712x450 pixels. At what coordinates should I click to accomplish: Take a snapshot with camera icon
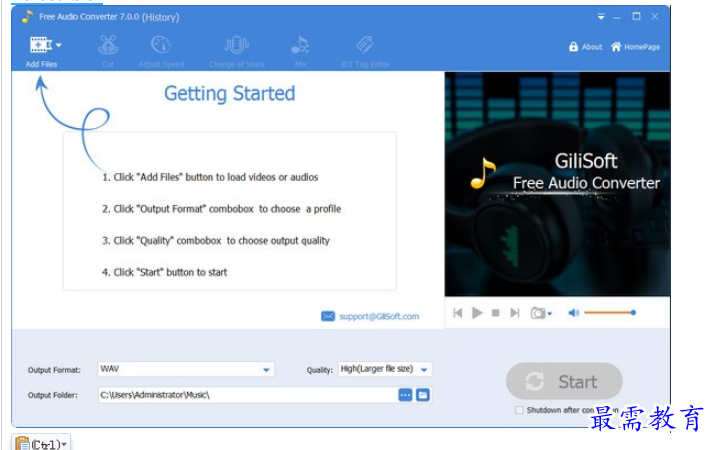click(x=538, y=313)
